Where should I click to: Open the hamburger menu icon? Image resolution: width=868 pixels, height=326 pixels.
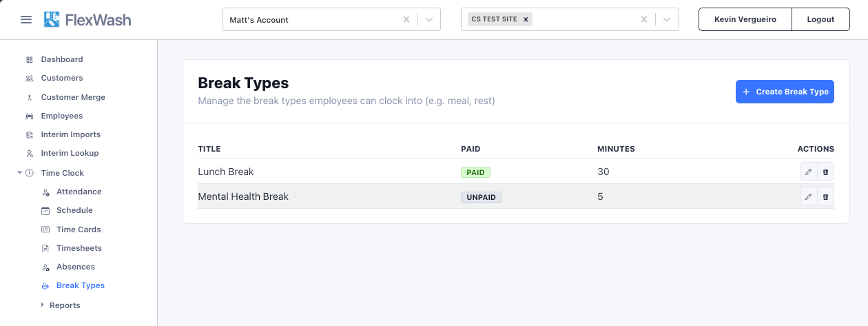click(26, 19)
